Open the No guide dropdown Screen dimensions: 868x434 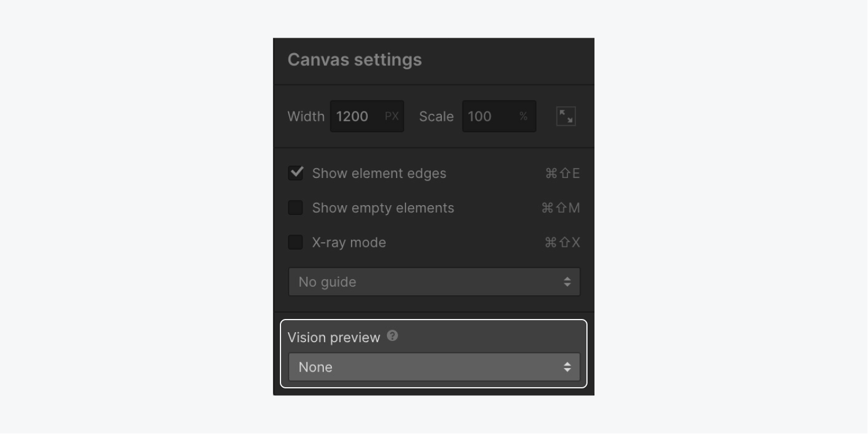pos(434,282)
